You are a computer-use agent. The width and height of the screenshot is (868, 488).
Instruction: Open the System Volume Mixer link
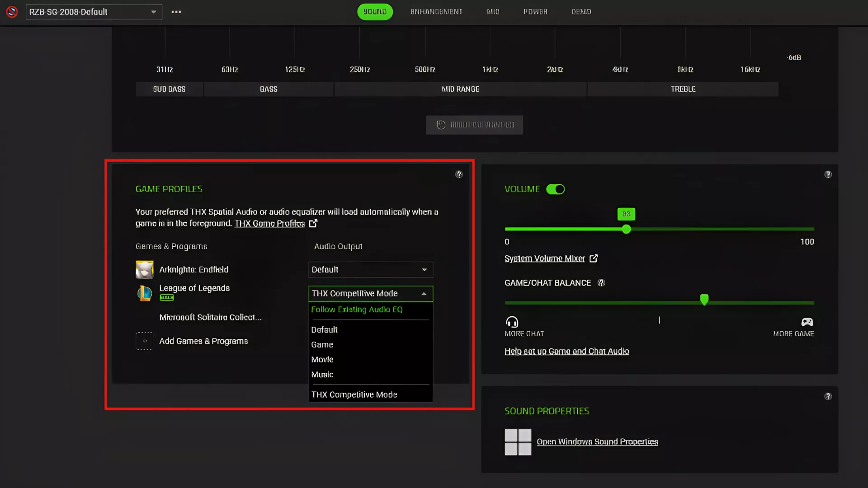[x=545, y=258]
